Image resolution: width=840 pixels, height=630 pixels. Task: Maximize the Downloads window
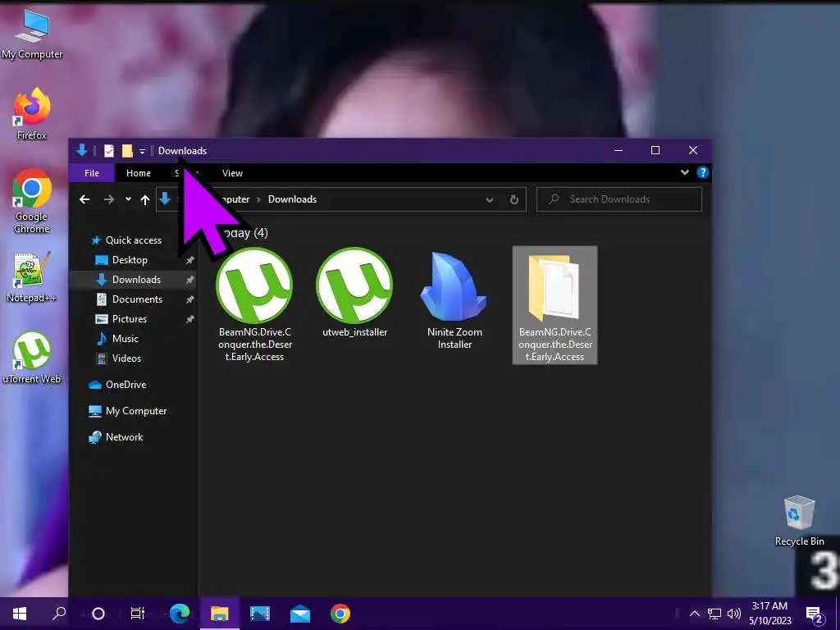click(655, 151)
